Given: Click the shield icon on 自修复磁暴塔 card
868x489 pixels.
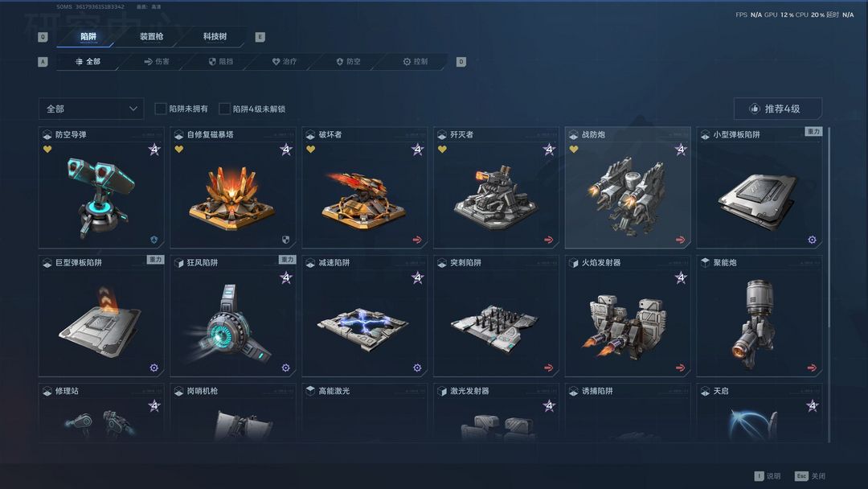Looking at the screenshot, I should pos(285,240).
